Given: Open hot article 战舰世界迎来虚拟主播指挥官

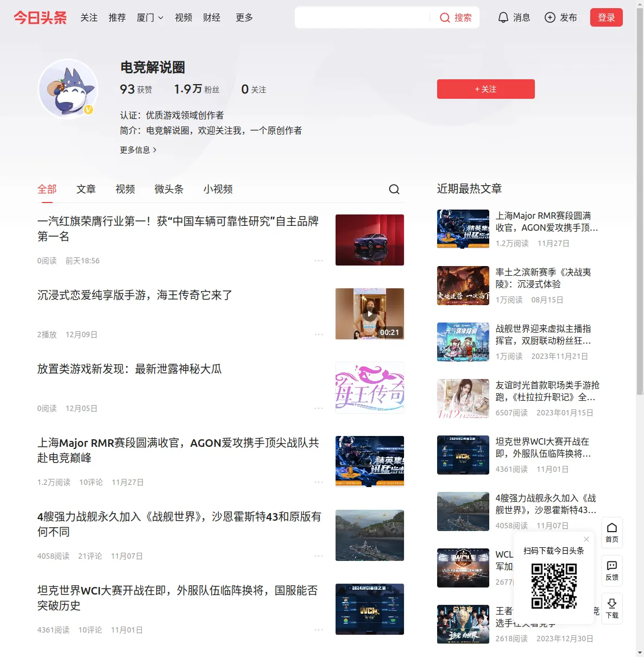Looking at the screenshot, I should [543, 334].
